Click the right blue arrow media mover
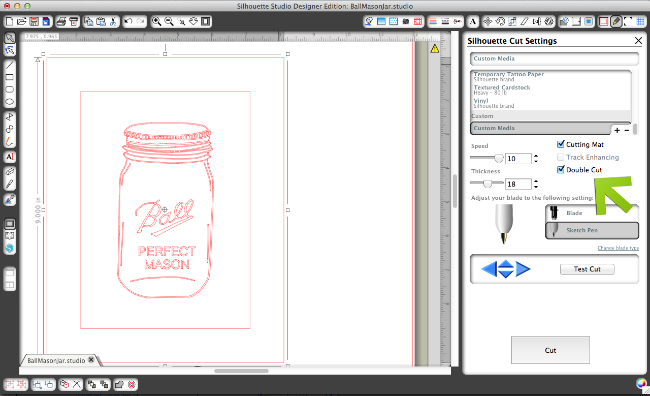 tap(523, 269)
